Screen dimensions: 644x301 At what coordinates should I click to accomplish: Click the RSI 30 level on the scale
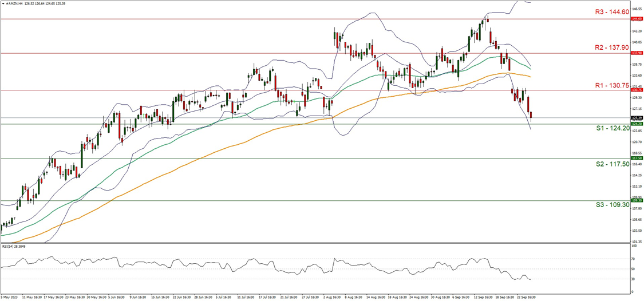coord(633,279)
